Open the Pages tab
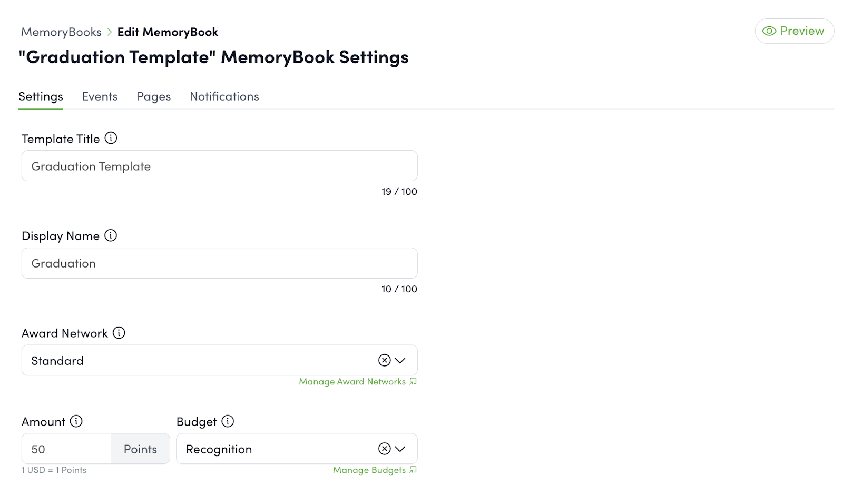Screen dimensions: 843x504 click(153, 97)
